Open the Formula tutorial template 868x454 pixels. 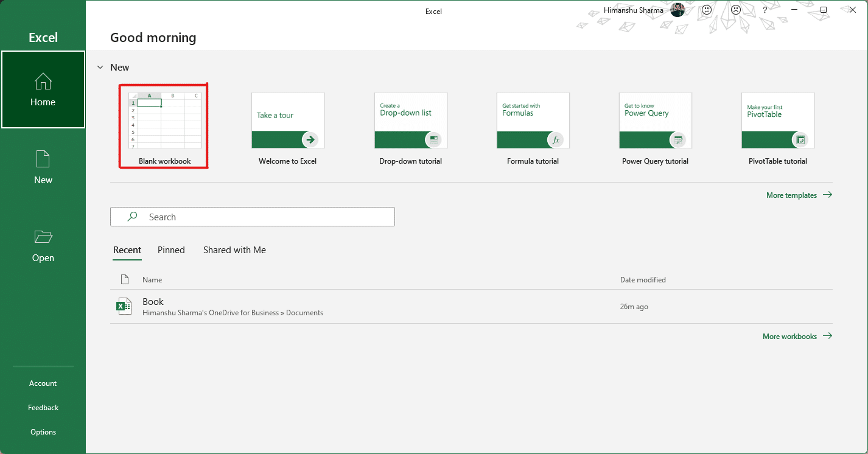(x=533, y=129)
